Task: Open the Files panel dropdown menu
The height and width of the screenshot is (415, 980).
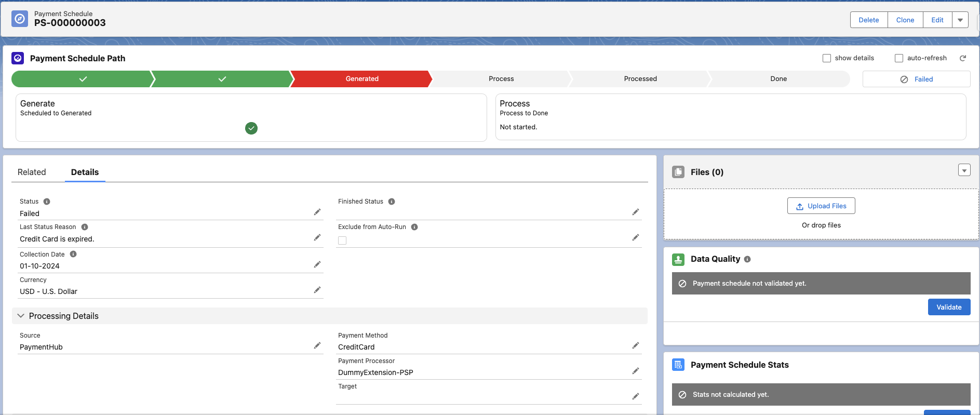Action: coord(964,170)
